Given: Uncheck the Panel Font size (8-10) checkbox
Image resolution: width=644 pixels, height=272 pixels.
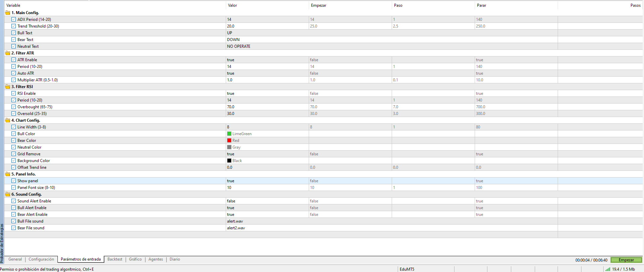Looking at the screenshot, I should (x=14, y=188).
